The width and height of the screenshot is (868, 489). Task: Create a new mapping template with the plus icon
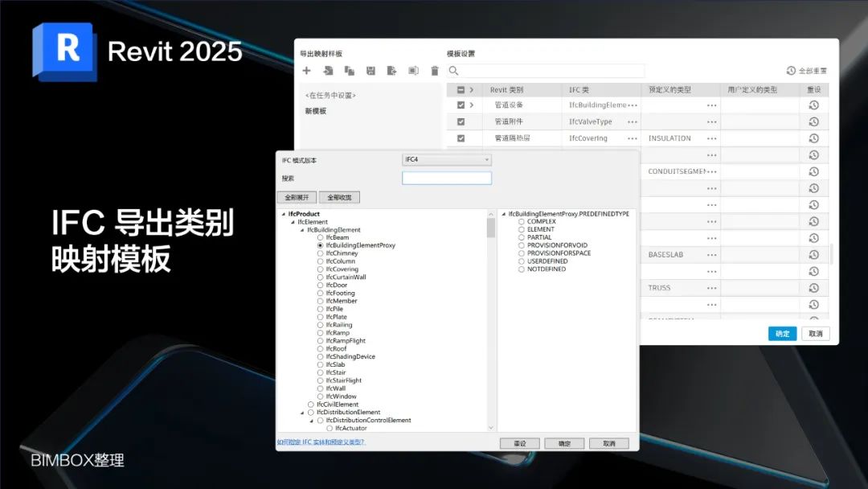[x=306, y=71]
